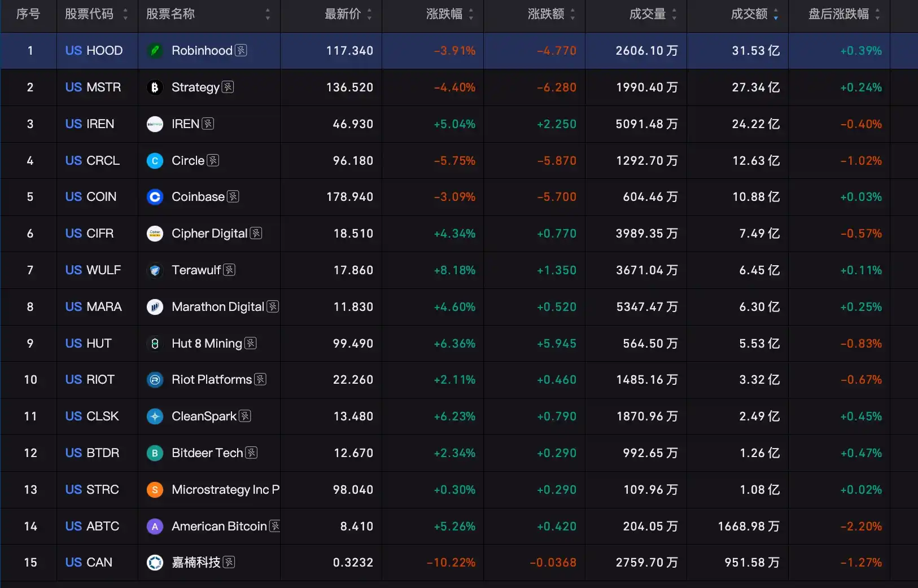Image resolution: width=918 pixels, height=588 pixels.
Task: Click the Robinhood stock logo icon
Action: coord(155,51)
